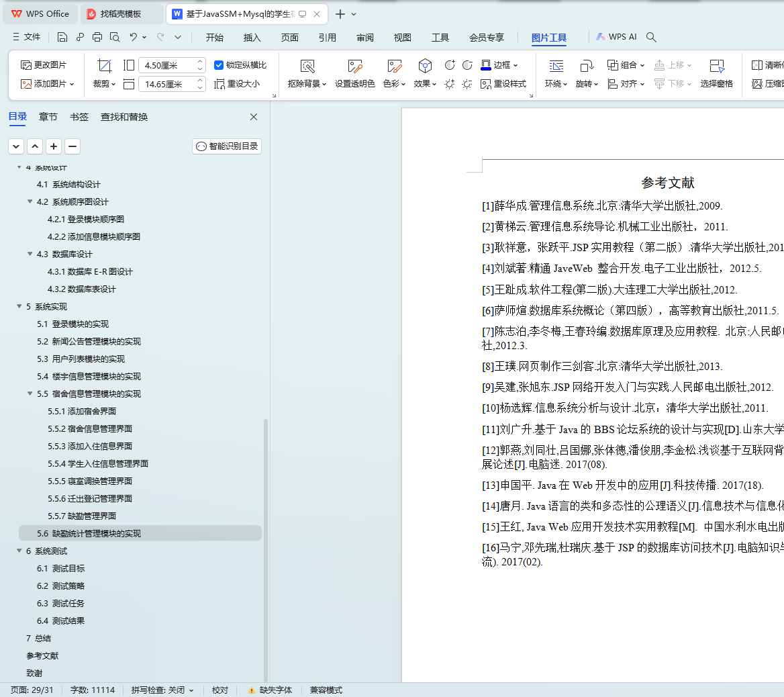Open the Group (组合) dropdown
Image resolution: width=784 pixels, height=697 pixels.
tap(626, 65)
